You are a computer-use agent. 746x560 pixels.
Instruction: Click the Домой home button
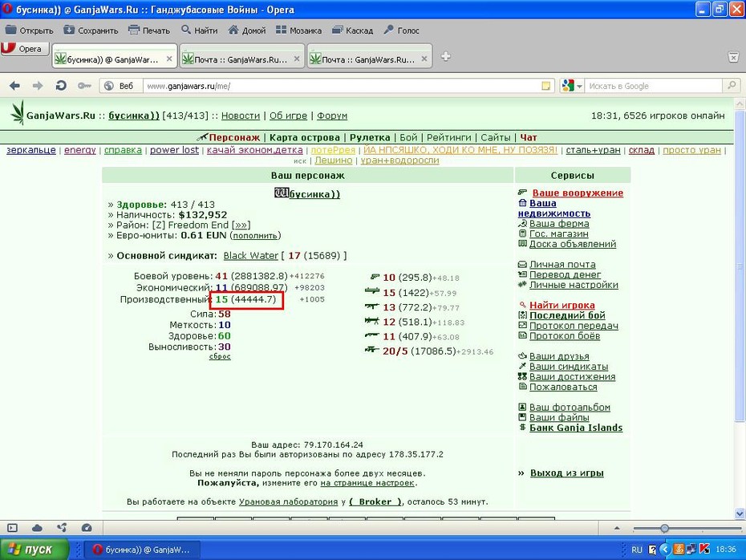[247, 30]
